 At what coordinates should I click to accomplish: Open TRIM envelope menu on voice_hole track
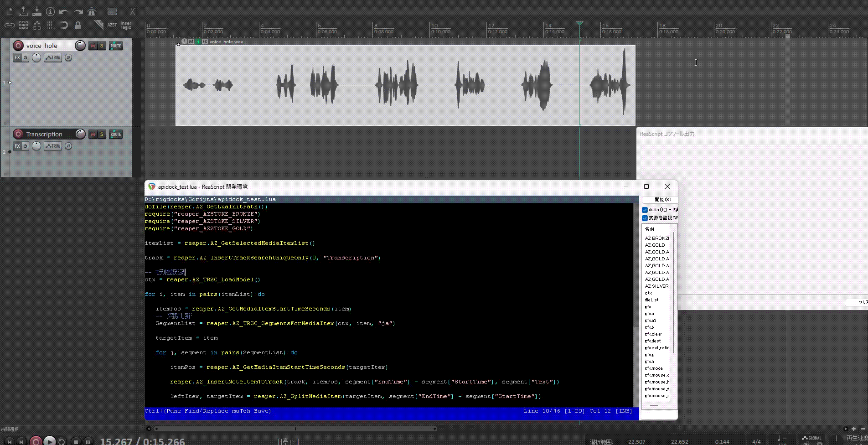coord(53,57)
